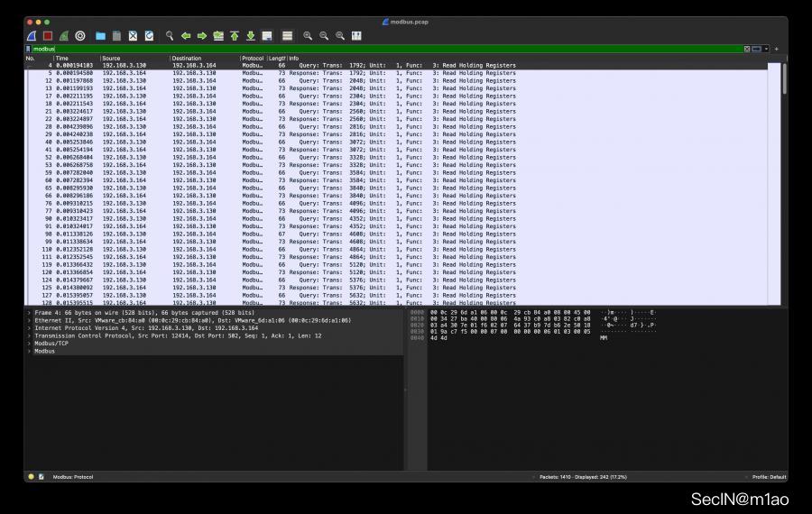Click the plus button to add filter
This screenshot has width=812, height=514.
point(776,49)
